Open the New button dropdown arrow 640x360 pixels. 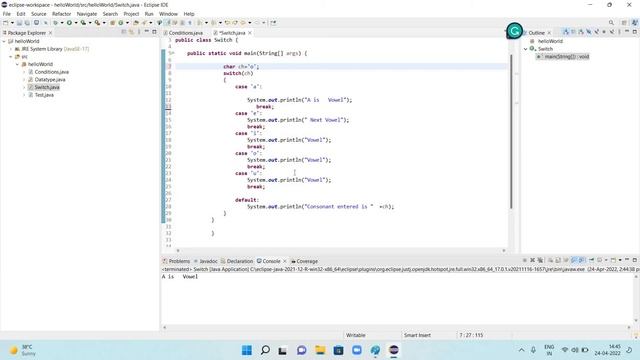pyautogui.click(x=12, y=23)
